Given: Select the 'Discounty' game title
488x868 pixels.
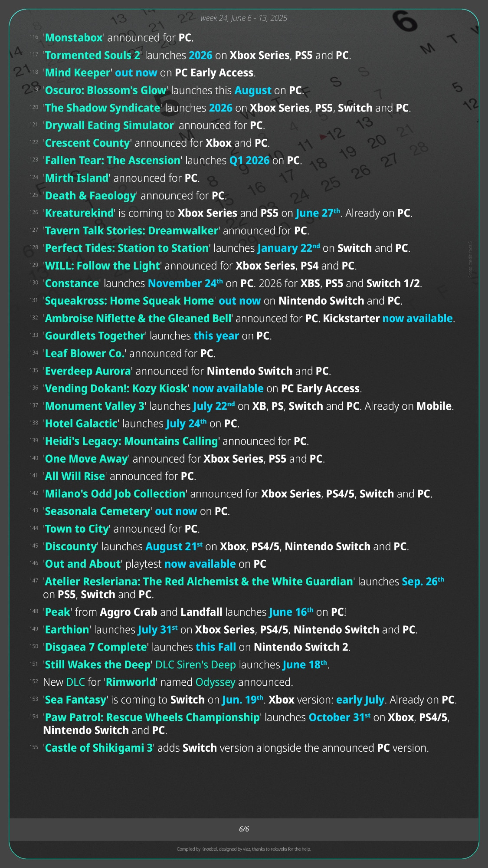Looking at the screenshot, I should pos(71,546).
